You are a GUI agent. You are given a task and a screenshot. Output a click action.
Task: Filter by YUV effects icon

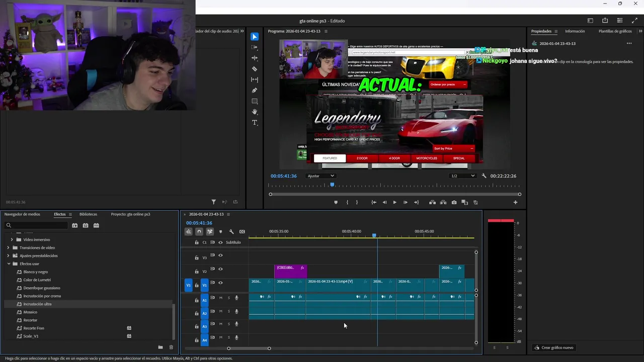[x=96, y=226]
